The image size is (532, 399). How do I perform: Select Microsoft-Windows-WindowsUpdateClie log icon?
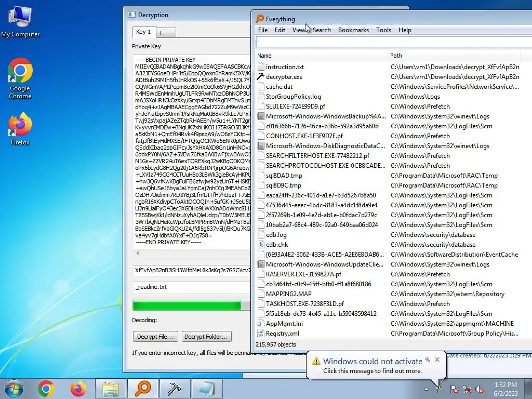[x=261, y=264]
